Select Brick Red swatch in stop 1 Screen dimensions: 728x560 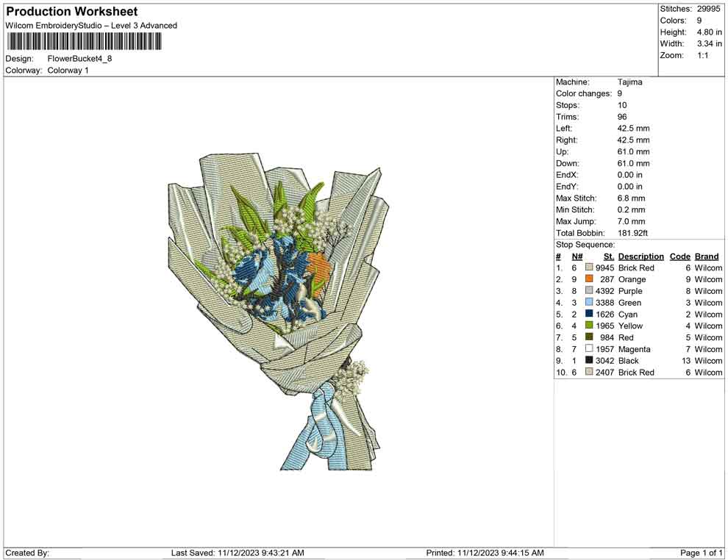pyautogui.click(x=589, y=268)
